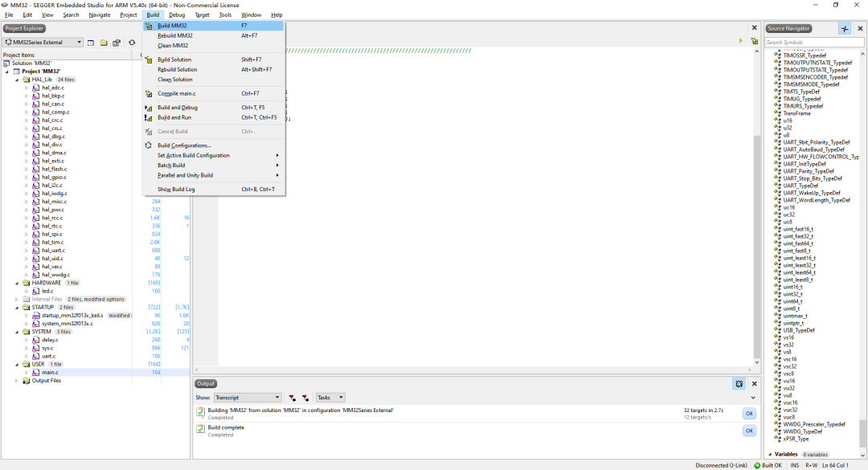Image resolution: width=868 pixels, height=470 pixels.
Task: Click OK for the Build complete entry
Action: pyautogui.click(x=749, y=431)
